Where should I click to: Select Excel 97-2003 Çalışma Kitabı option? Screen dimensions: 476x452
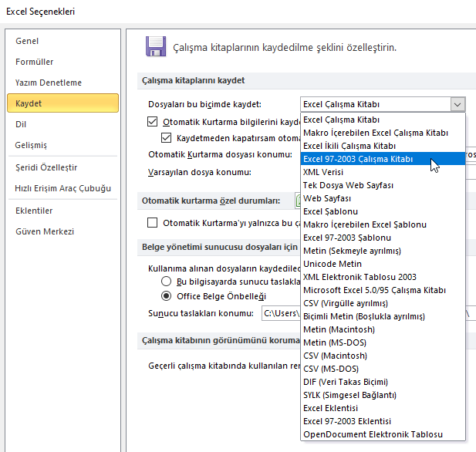click(x=383, y=159)
